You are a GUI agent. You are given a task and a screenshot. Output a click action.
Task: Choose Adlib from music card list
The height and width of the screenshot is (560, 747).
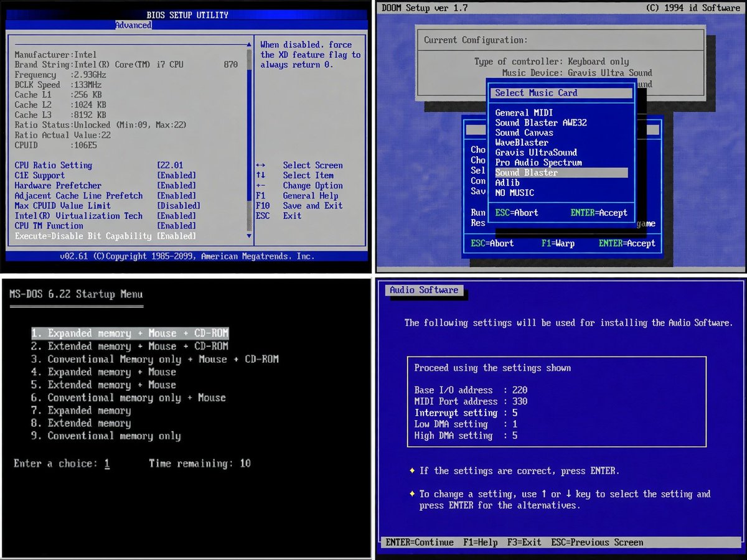point(507,182)
